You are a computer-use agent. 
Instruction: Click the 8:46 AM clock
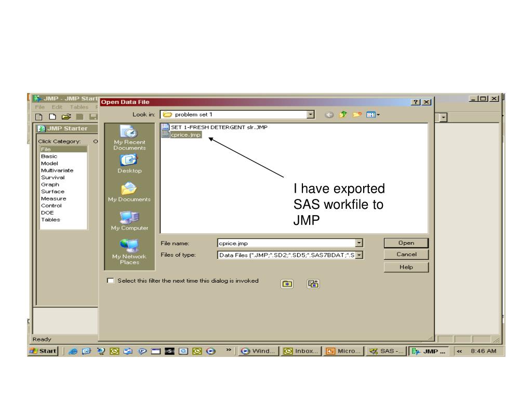484,351
